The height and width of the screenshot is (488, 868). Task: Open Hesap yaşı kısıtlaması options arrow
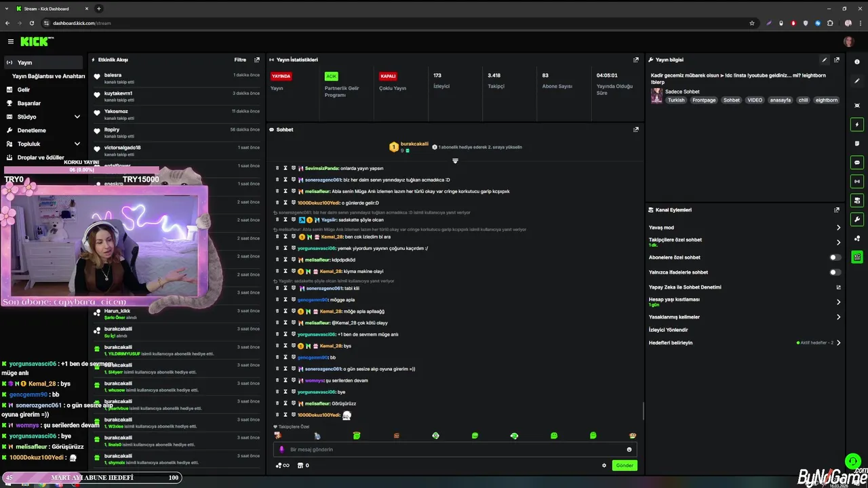pyautogui.click(x=838, y=302)
